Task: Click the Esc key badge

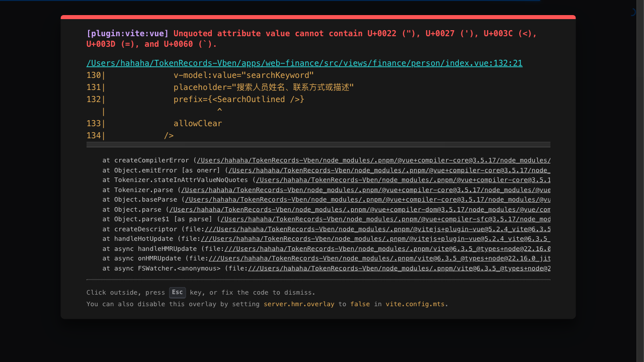Action: [x=177, y=293]
